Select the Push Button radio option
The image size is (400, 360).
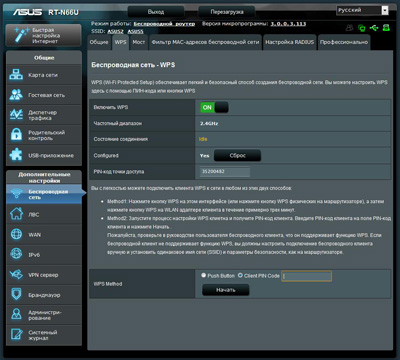coord(203,275)
